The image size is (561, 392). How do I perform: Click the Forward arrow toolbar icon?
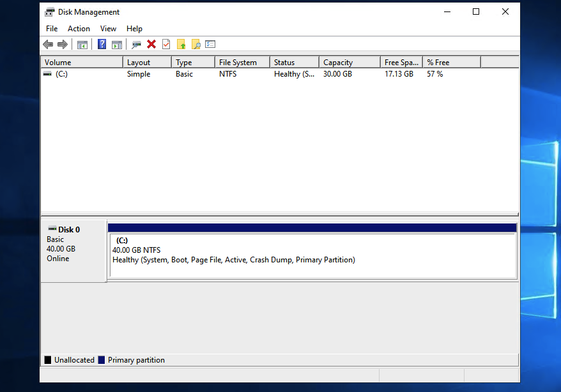[x=63, y=44]
